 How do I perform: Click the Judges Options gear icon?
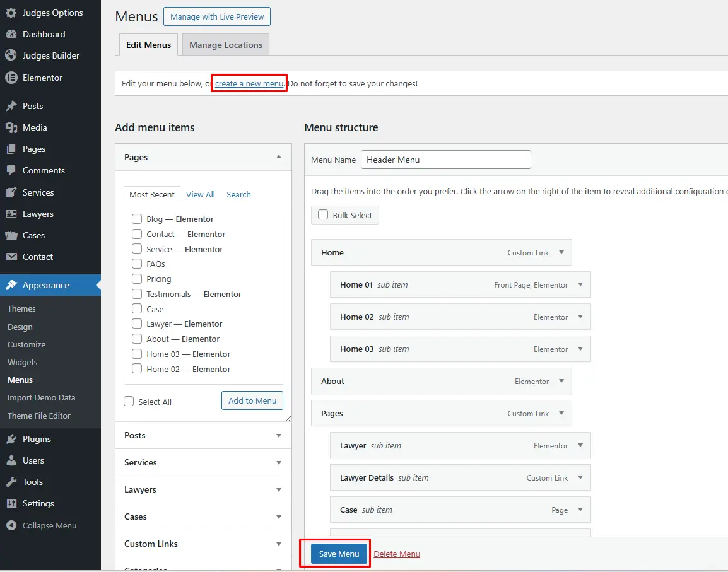(11, 13)
